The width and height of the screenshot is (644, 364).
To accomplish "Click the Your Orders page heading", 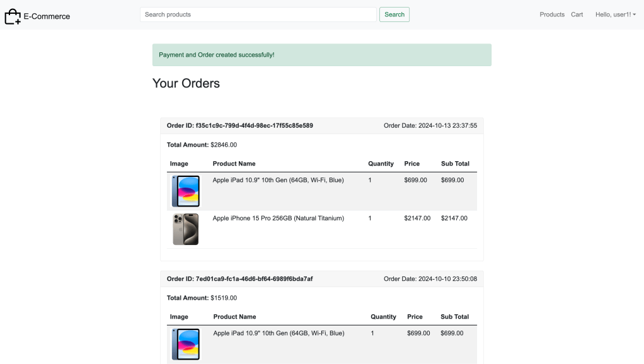I will 186,83.
